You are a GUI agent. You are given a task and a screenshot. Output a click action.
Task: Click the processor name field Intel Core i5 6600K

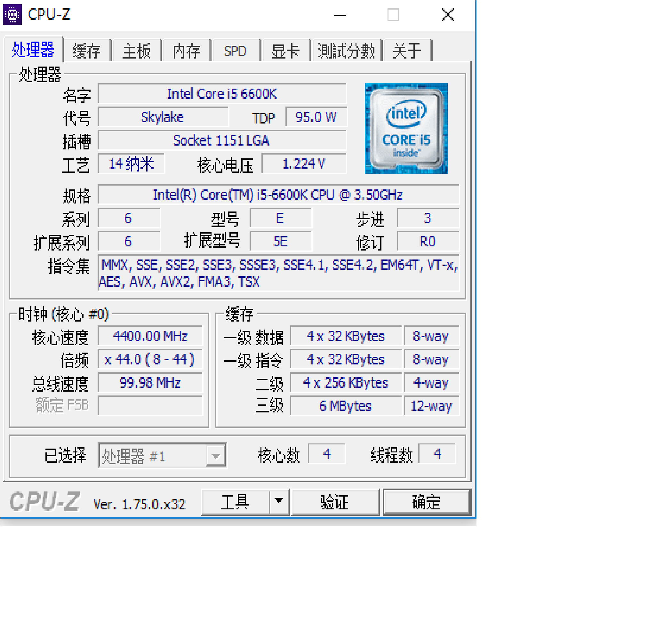pos(221,93)
